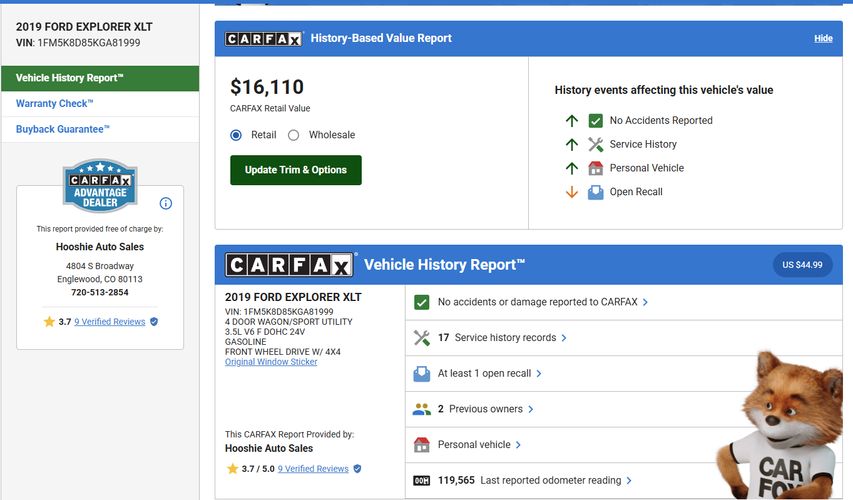Open the Buyback Guarantee tab
The image size is (853, 500).
[63, 130]
